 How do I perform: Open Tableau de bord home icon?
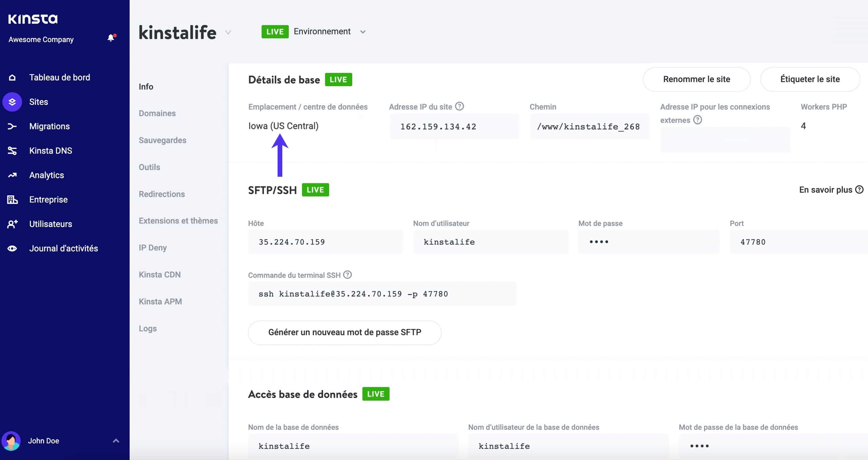12,78
